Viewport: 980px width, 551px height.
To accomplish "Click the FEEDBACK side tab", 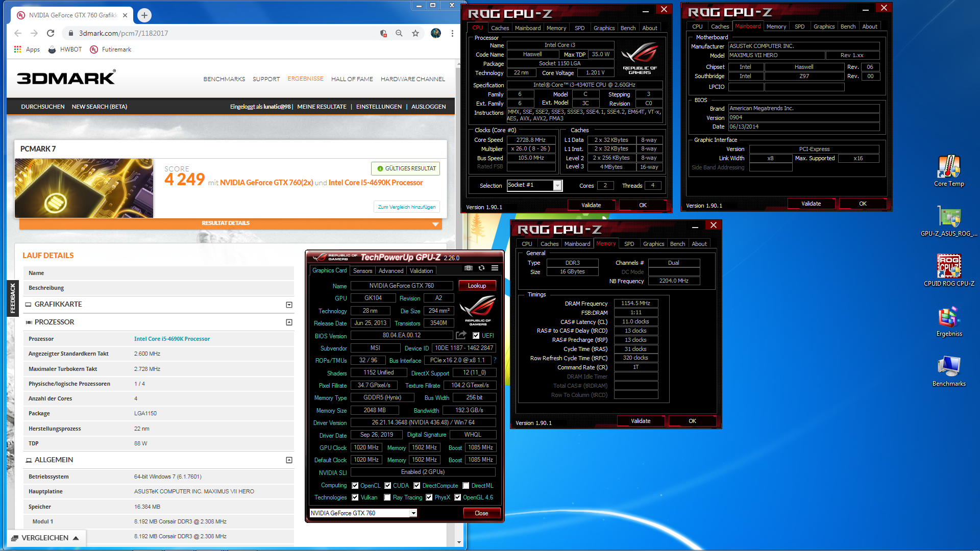I will (13, 298).
